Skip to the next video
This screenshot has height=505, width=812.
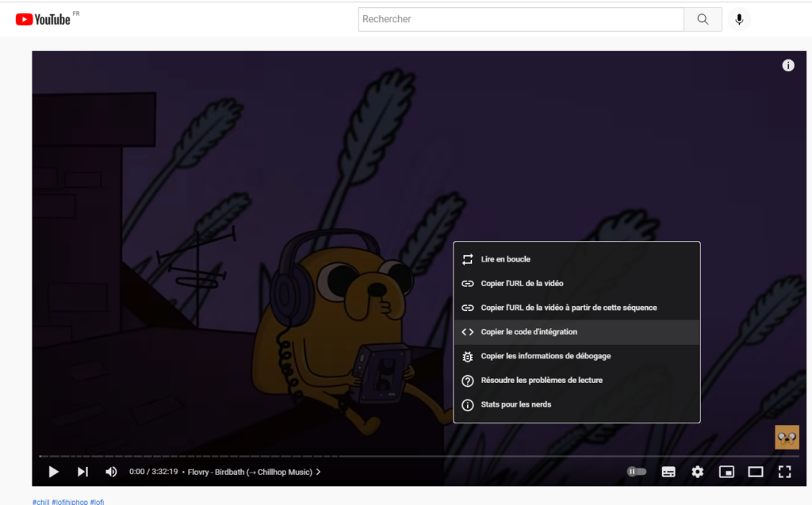(x=82, y=472)
